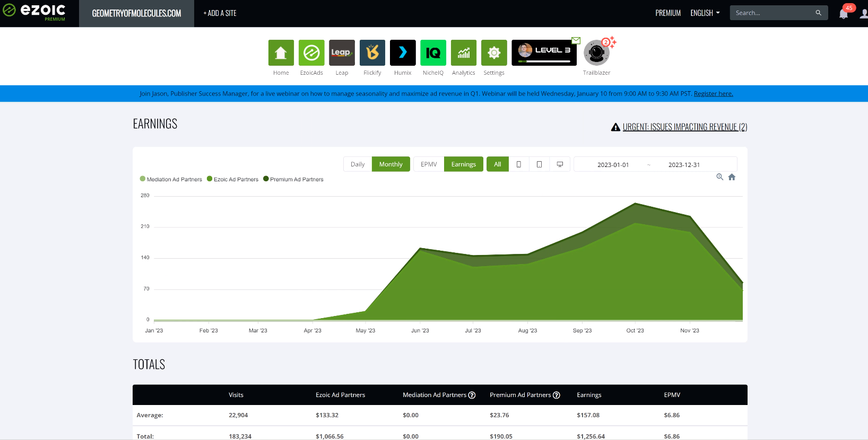Click the search magnifier icon
This screenshot has width=868, height=440.
(819, 13)
